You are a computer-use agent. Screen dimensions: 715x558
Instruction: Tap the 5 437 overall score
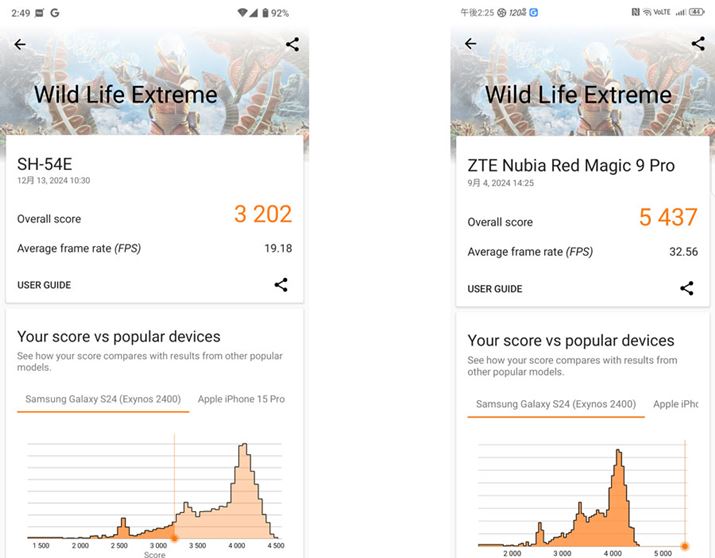(x=668, y=217)
